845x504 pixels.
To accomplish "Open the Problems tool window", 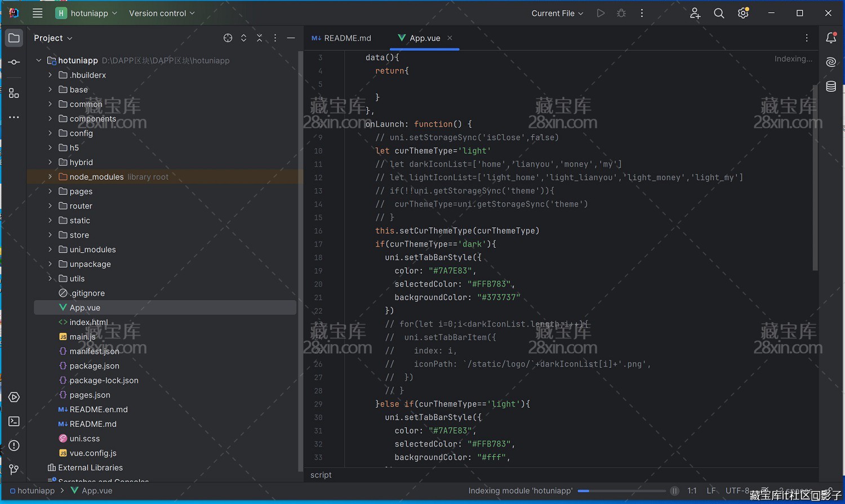I will 14,445.
